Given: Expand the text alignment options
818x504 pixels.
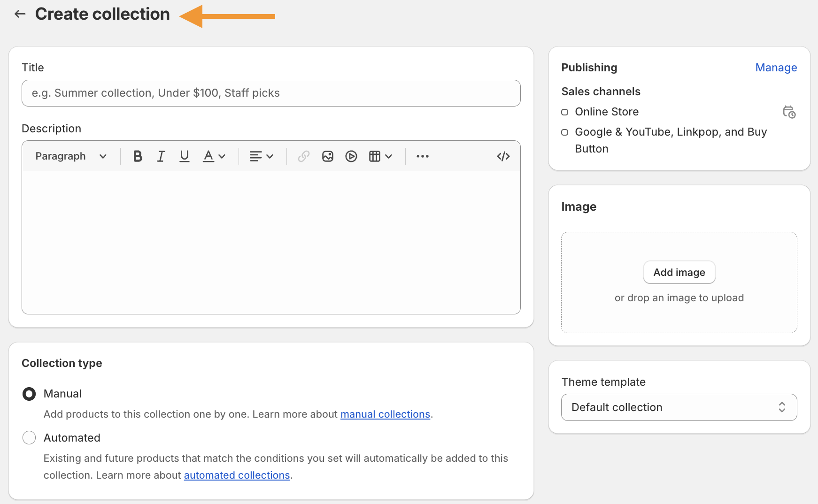Looking at the screenshot, I should pyautogui.click(x=262, y=156).
